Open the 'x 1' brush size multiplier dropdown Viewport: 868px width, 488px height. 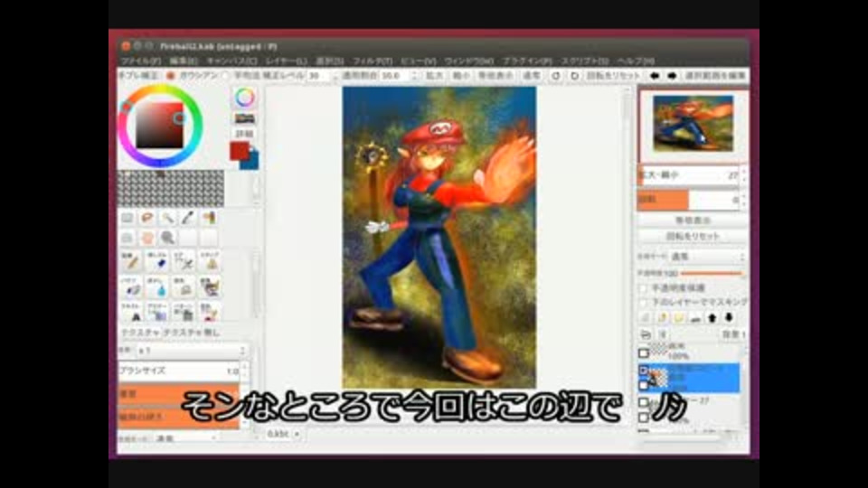[191, 351]
